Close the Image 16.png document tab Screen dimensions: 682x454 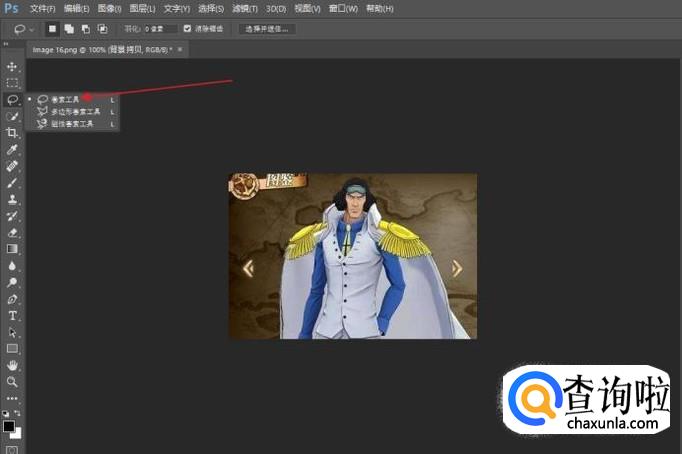coord(180,50)
